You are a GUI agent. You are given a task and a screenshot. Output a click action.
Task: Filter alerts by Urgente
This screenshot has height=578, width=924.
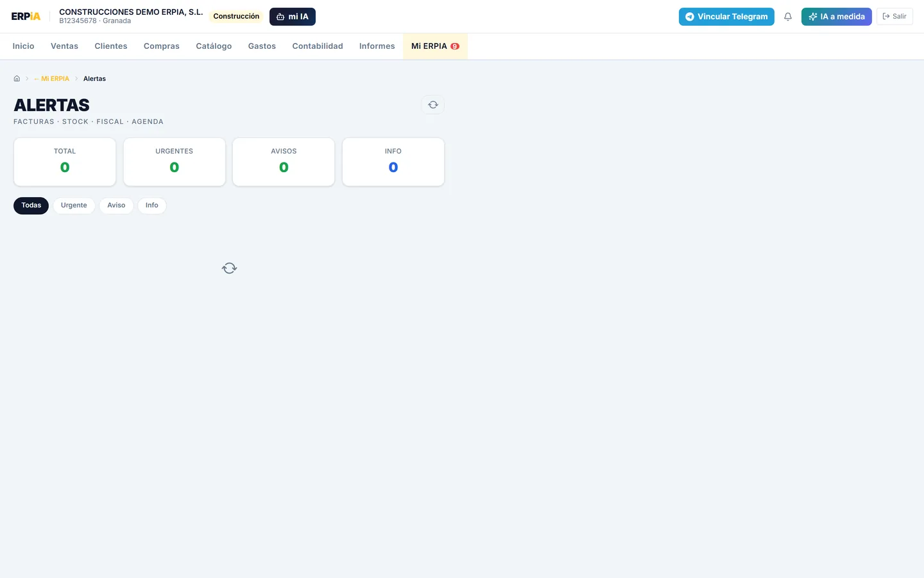(74, 206)
